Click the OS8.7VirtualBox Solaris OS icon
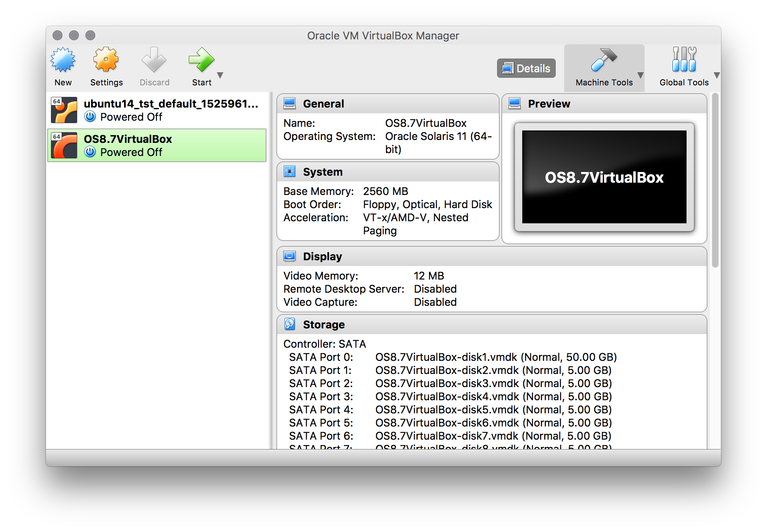The width and height of the screenshot is (767, 532). (x=64, y=145)
